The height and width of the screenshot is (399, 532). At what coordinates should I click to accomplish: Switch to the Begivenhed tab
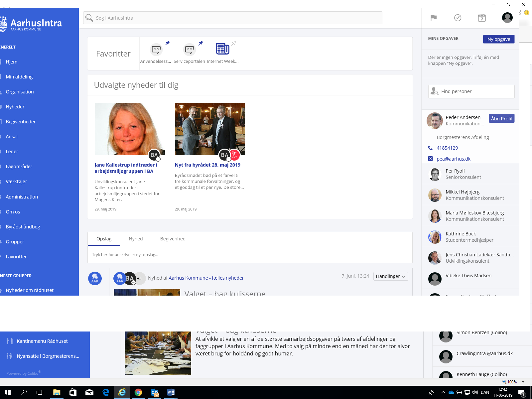[x=173, y=239]
